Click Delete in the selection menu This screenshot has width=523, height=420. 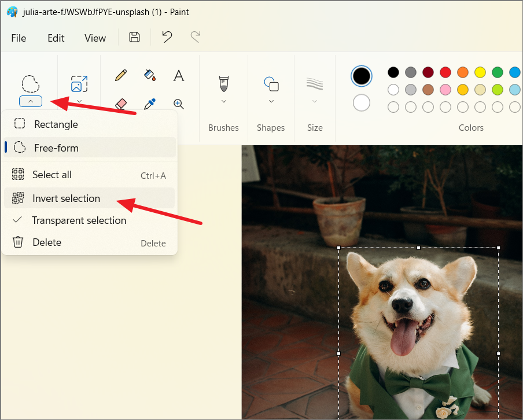coord(47,242)
